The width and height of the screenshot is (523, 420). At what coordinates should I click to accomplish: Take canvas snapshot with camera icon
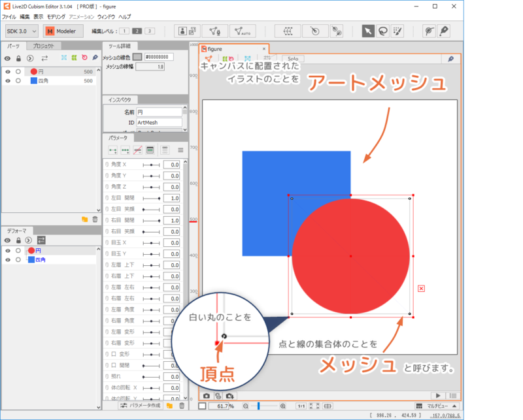point(207,396)
